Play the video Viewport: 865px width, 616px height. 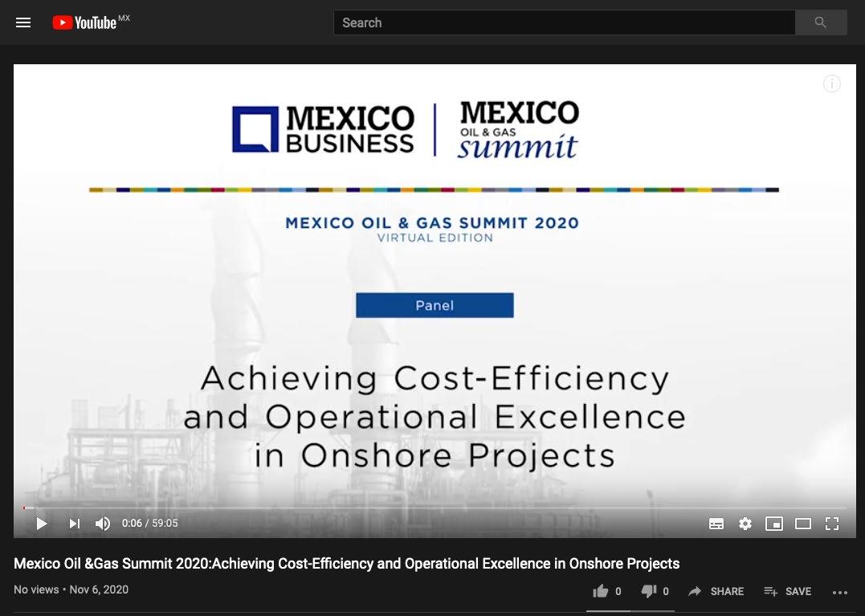[x=42, y=524]
